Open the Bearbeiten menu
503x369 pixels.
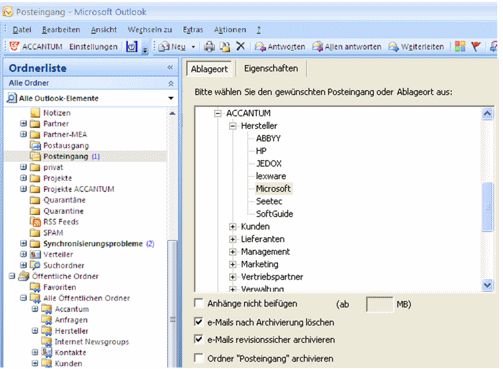pyautogui.click(x=61, y=30)
